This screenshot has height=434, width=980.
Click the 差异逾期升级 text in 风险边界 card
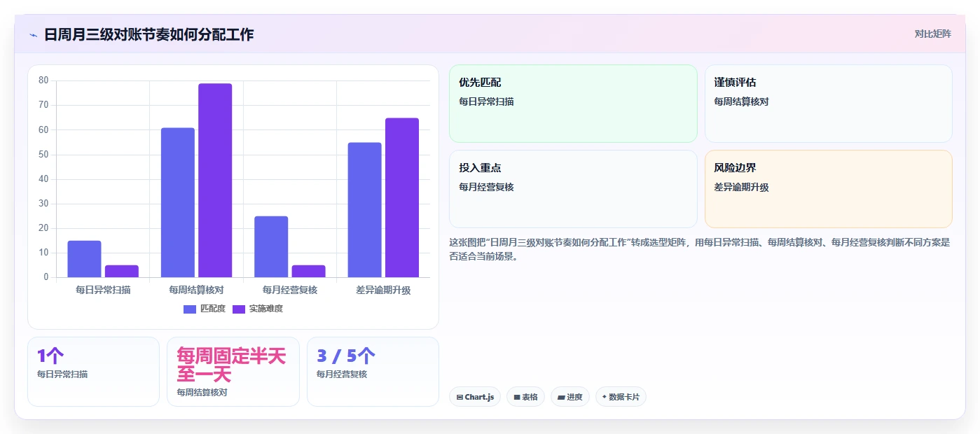coord(741,187)
